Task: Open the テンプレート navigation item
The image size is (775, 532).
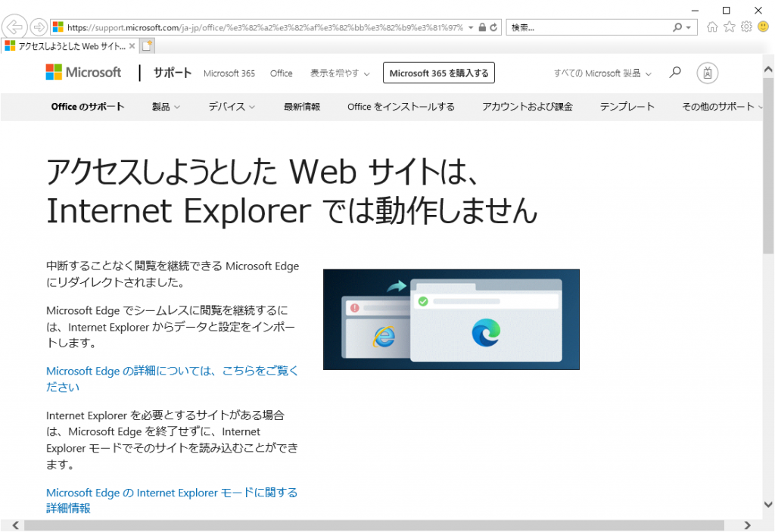Action: coord(627,106)
